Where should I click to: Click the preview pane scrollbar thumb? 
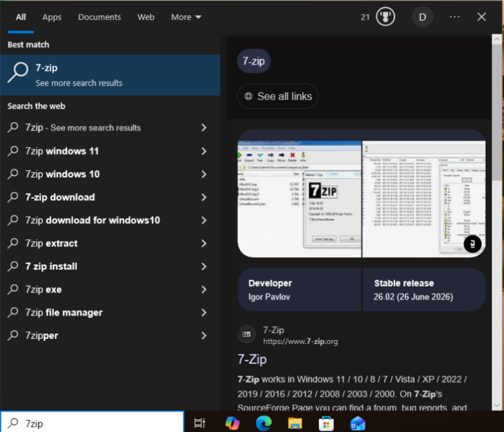[497, 113]
